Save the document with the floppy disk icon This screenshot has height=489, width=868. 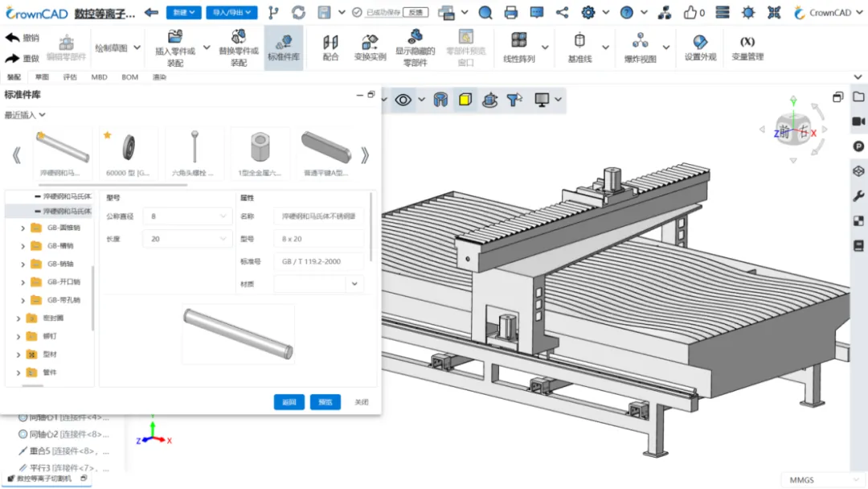324,12
